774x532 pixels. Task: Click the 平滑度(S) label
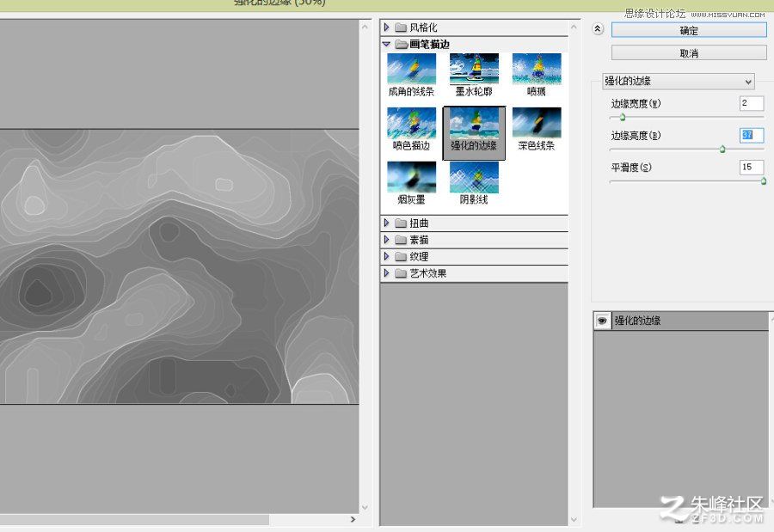(x=631, y=168)
